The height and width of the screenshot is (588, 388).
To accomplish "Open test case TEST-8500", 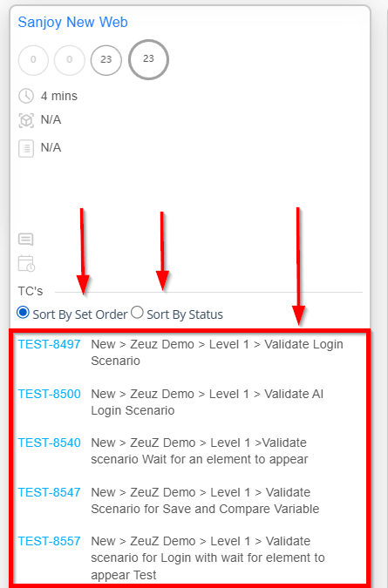I will click(49, 394).
